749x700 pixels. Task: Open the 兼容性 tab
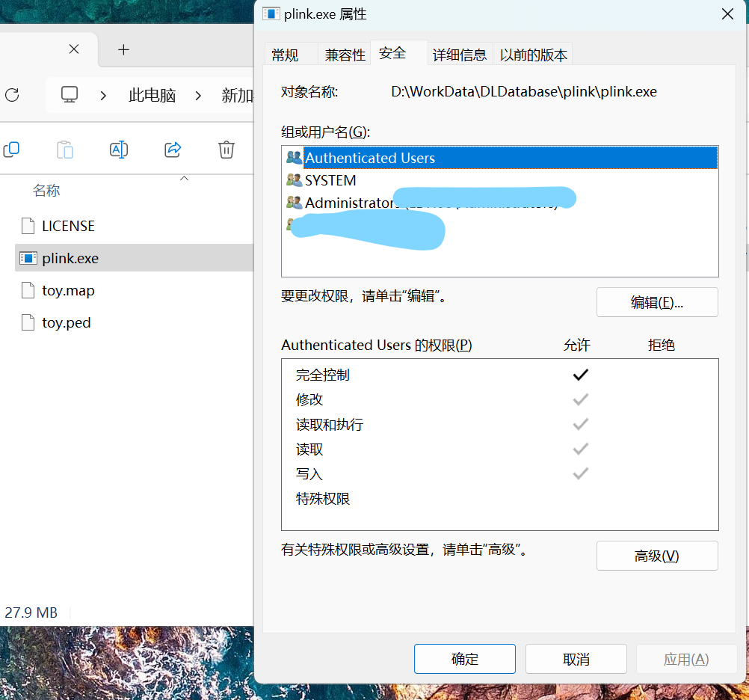click(345, 55)
